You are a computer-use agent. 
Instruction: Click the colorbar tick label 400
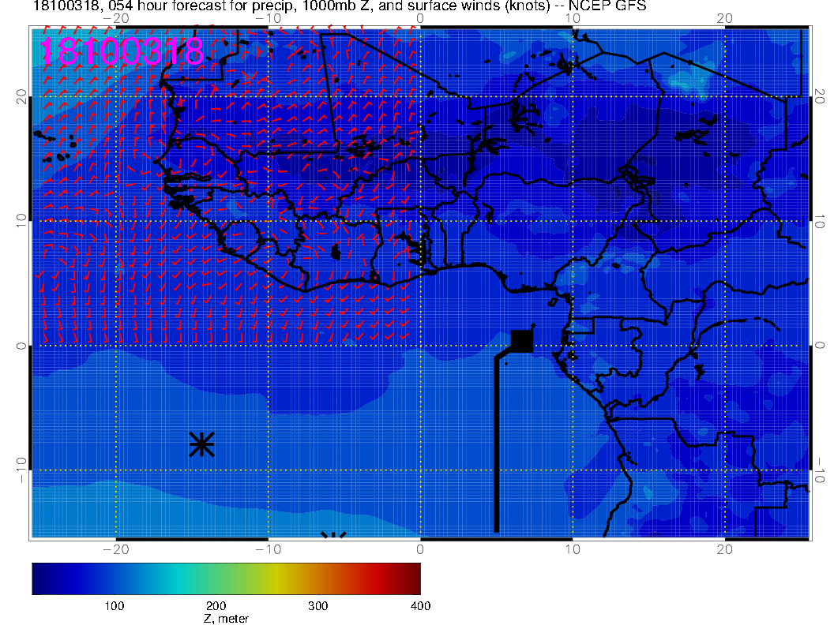tap(421, 606)
